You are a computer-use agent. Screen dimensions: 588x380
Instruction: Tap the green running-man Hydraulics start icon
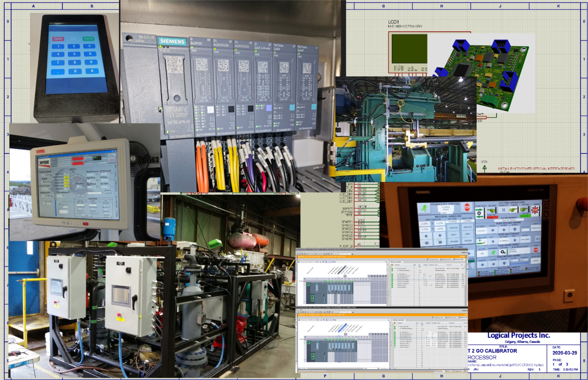[424, 208]
